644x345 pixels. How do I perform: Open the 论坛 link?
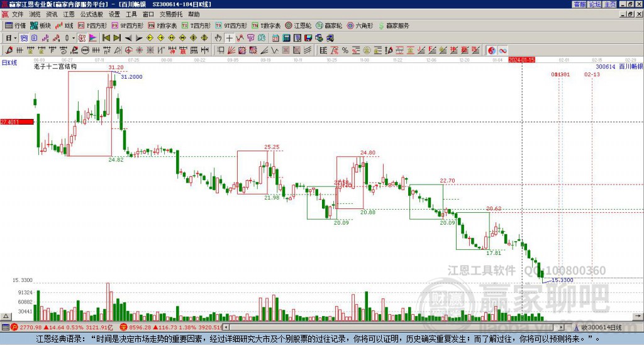[x=595, y=4]
